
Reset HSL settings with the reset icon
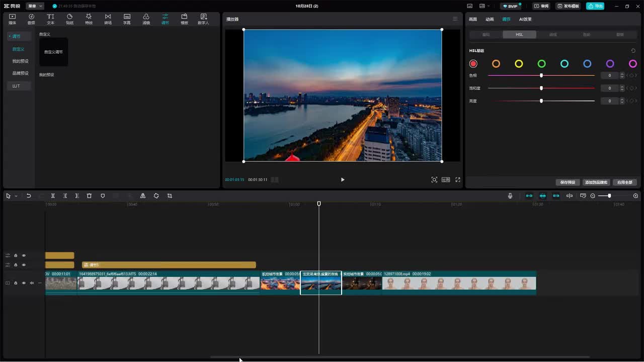point(633,51)
